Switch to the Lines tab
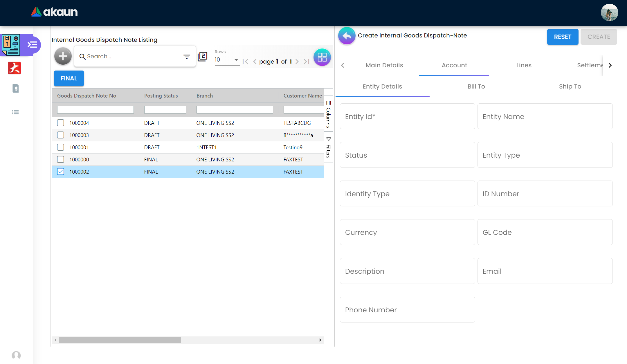627x364 pixels. point(524,65)
